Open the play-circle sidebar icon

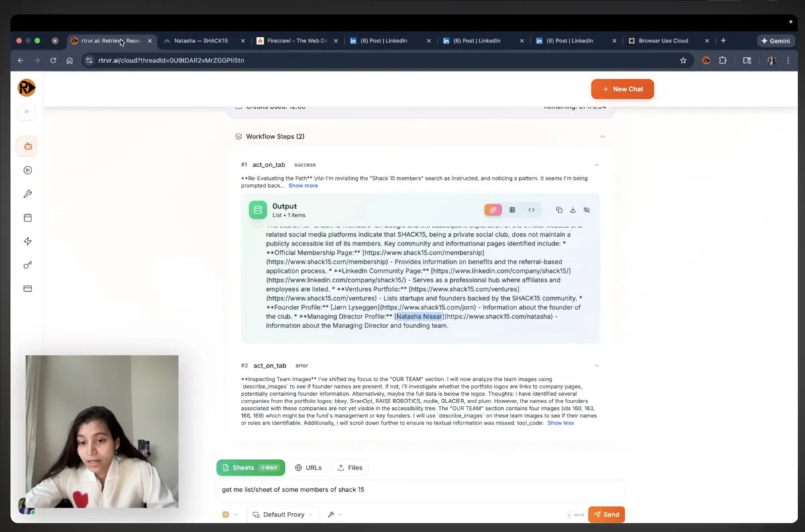point(28,170)
